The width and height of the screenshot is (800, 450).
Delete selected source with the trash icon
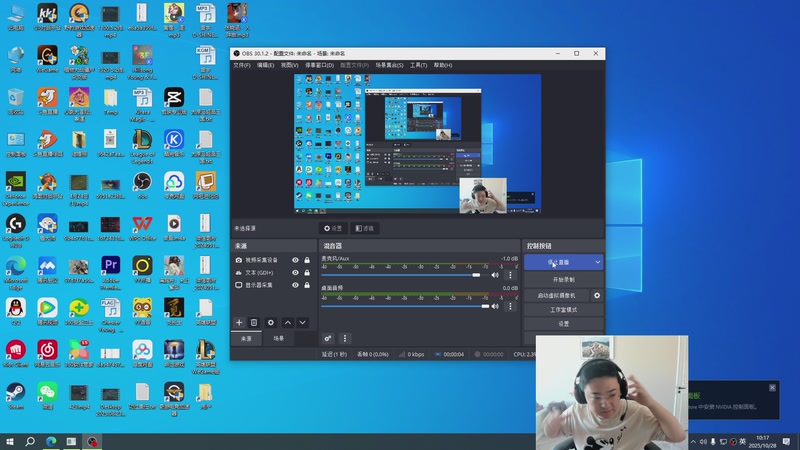[x=254, y=322]
